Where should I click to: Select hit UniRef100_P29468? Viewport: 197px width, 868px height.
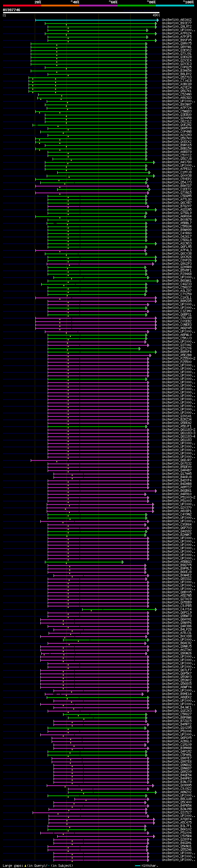[177, 274]
